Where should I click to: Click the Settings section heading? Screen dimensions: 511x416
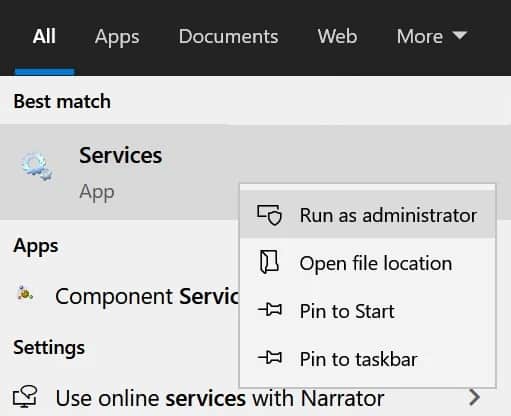coord(49,348)
